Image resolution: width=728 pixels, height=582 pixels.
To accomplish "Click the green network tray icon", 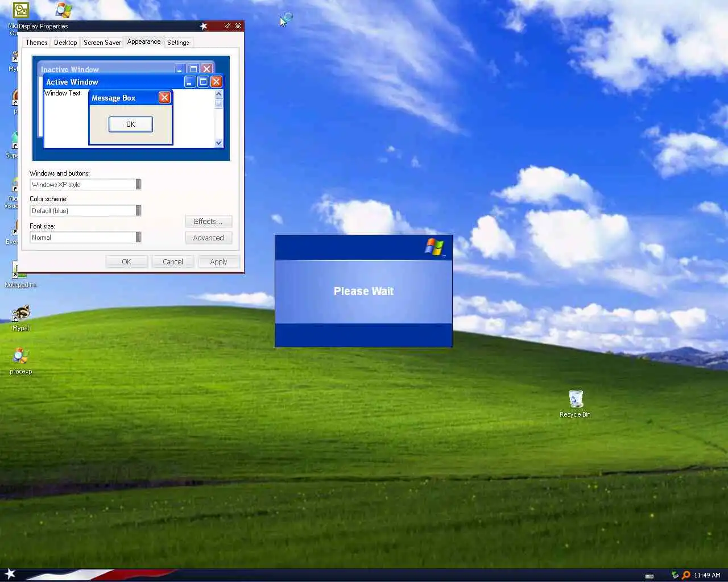I will click(x=675, y=575).
